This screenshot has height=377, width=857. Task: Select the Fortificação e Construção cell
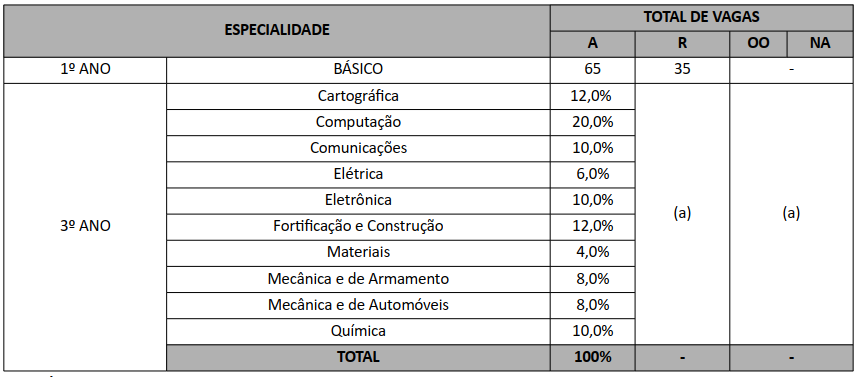[x=358, y=226]
